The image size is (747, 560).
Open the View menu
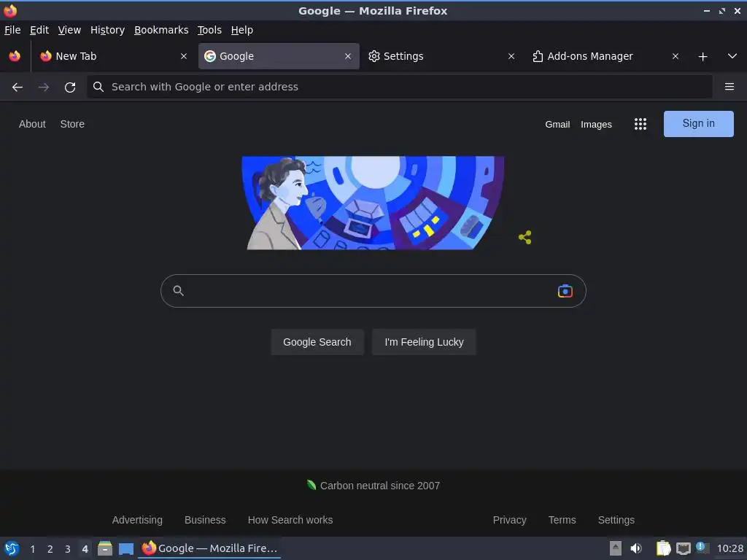(69, 30)
